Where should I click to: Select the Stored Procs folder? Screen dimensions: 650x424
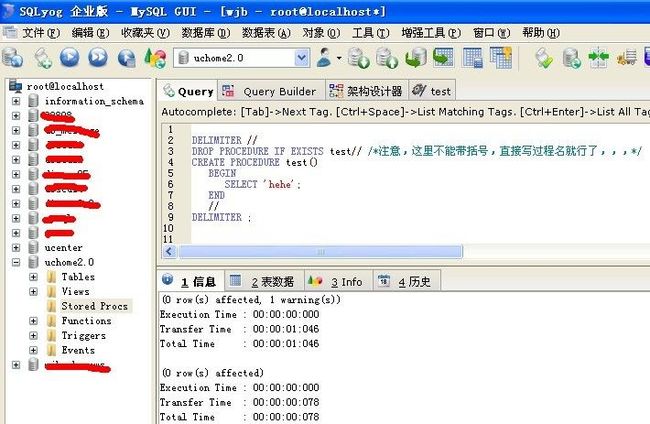pyautogui.click(x=95, y=306)
